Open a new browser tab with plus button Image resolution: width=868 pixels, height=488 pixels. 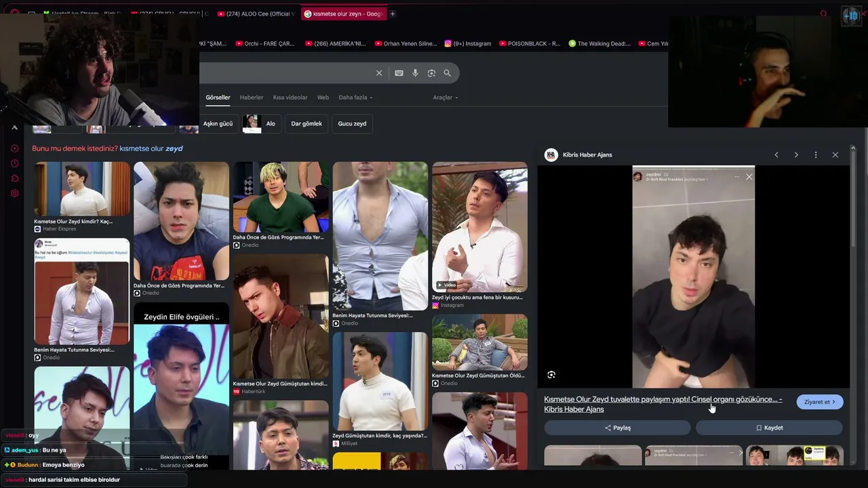392,14
